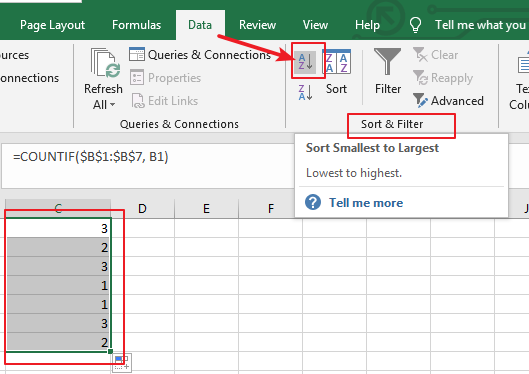Select column C header

click(58, 208)
